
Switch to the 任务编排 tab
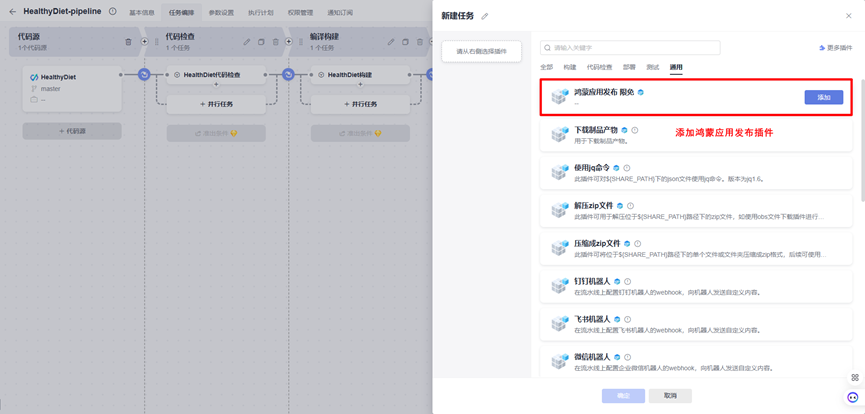(181, 12)
